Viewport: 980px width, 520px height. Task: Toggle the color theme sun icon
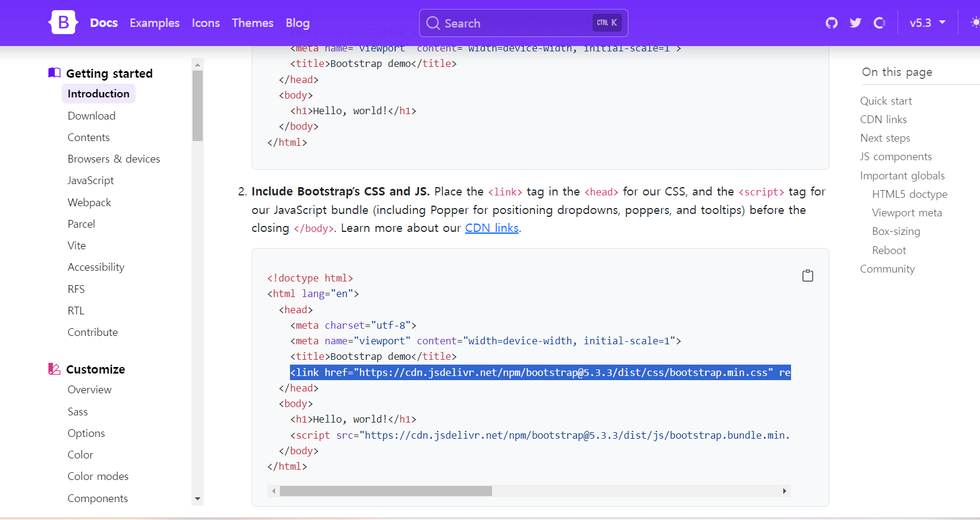point(975,23)
